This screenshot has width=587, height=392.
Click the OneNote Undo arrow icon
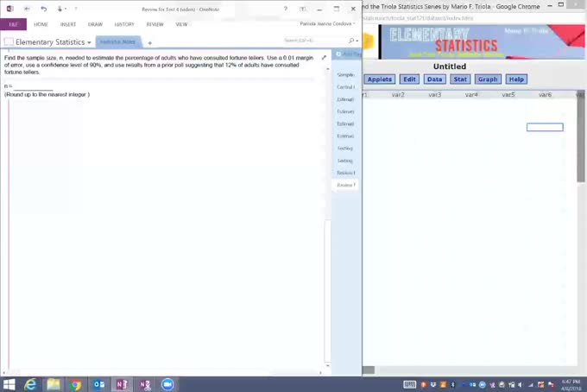tap(43, 9)
